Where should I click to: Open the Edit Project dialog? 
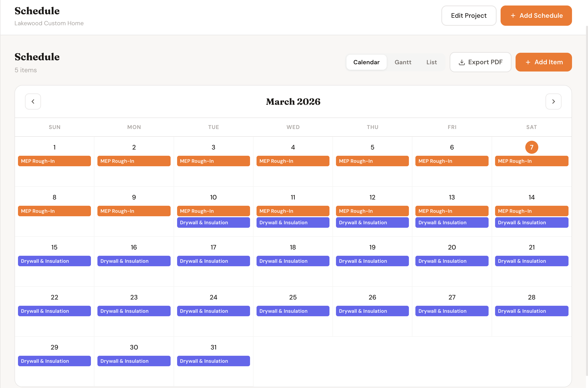click(x=469, y=15)
